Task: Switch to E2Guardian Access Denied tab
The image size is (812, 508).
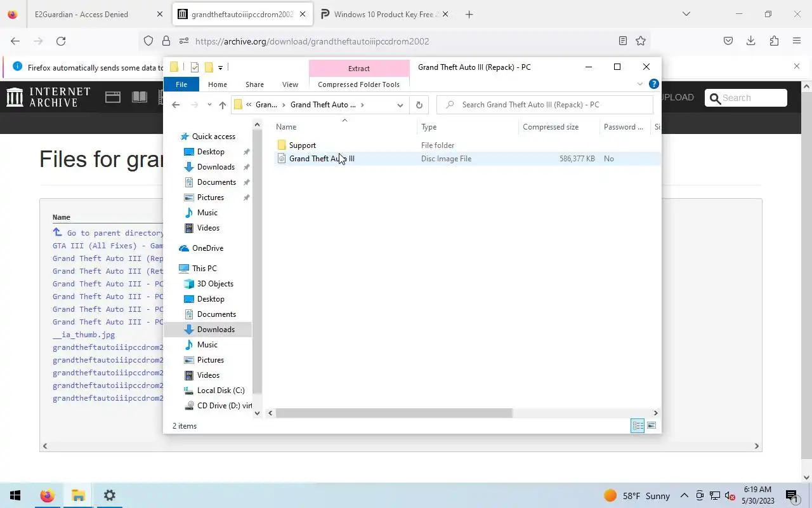Action: point(81,14)
